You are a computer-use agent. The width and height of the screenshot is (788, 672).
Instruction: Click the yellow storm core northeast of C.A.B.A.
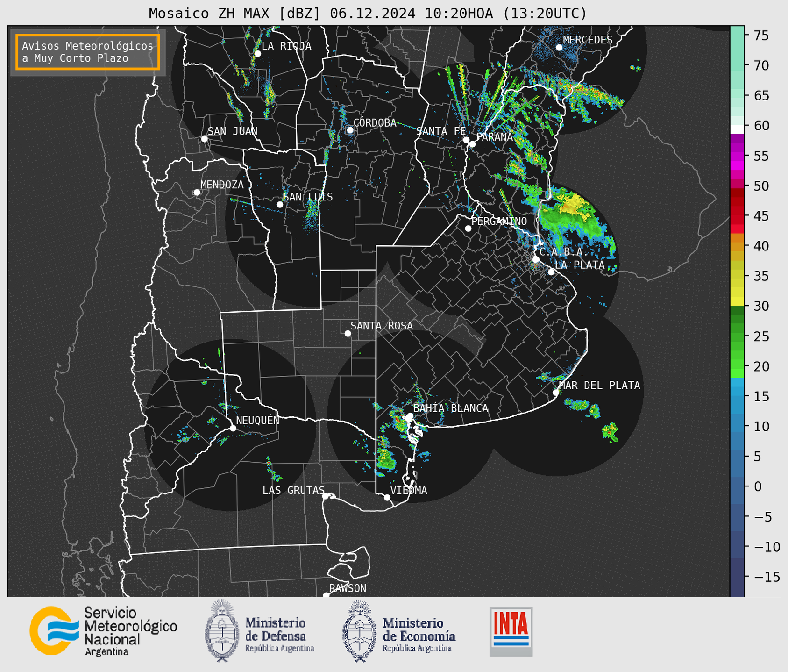[x=572, y=206]
